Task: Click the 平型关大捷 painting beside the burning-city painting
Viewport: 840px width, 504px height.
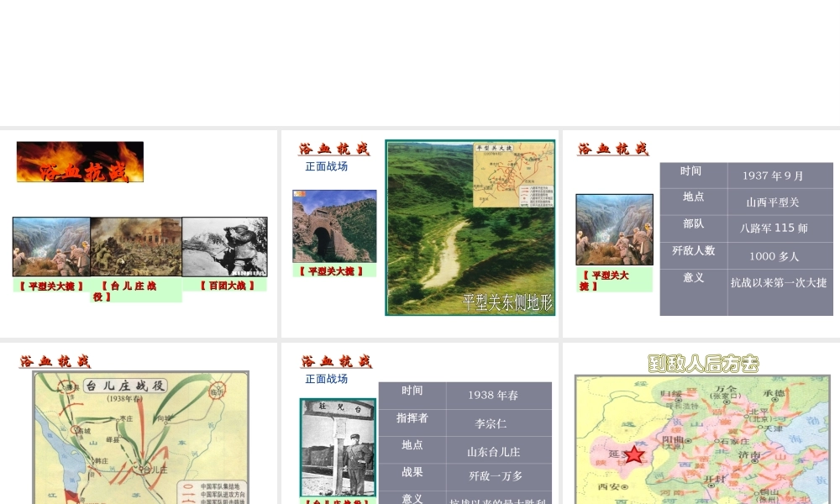Action: [x=51, y=246]
